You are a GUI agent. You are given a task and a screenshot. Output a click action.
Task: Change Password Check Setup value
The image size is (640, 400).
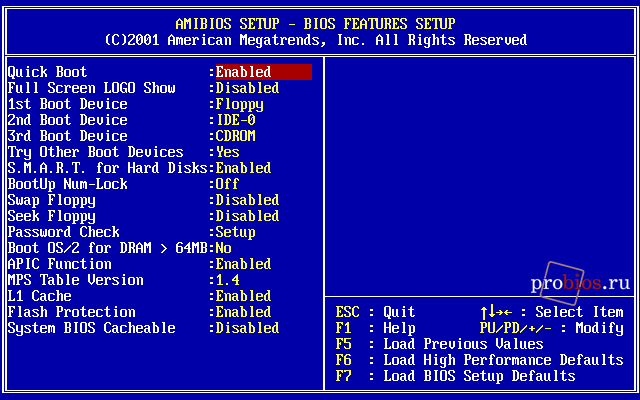click(236, 232)
